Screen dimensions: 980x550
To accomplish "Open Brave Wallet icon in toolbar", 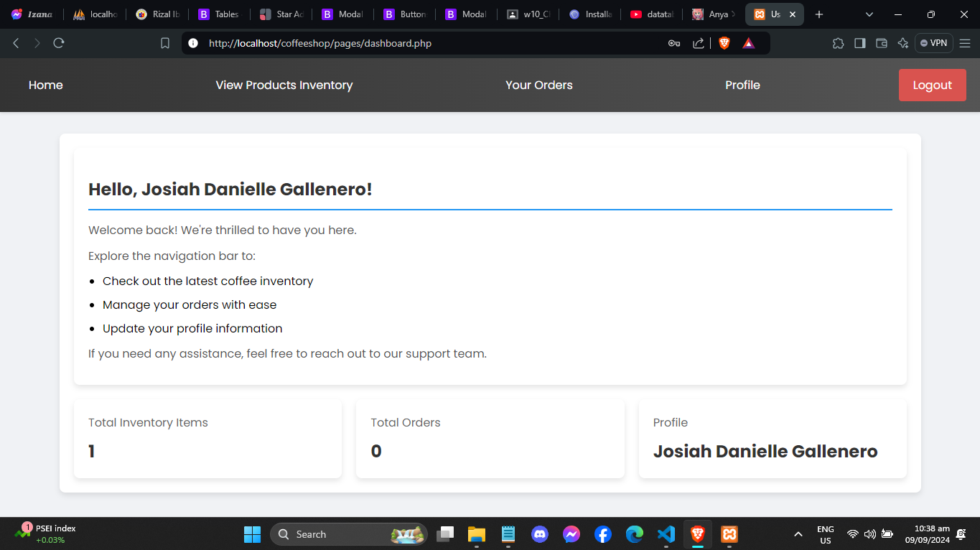I will [882, 43].
